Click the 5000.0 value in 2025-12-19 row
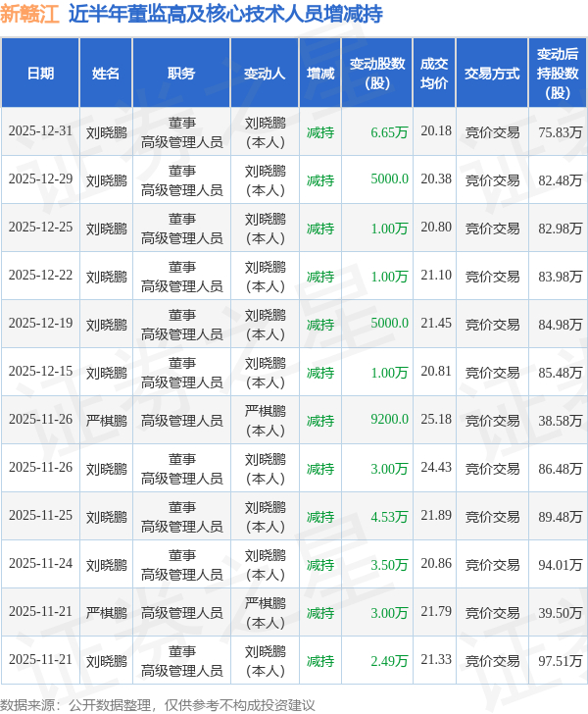Screen dimensions: 588x714 (x=389, y=324)
